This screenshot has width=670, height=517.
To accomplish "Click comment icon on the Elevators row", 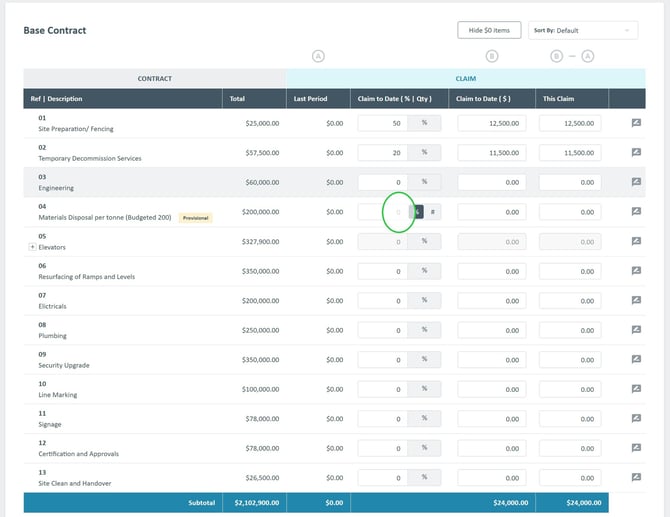I will [635, 241].
